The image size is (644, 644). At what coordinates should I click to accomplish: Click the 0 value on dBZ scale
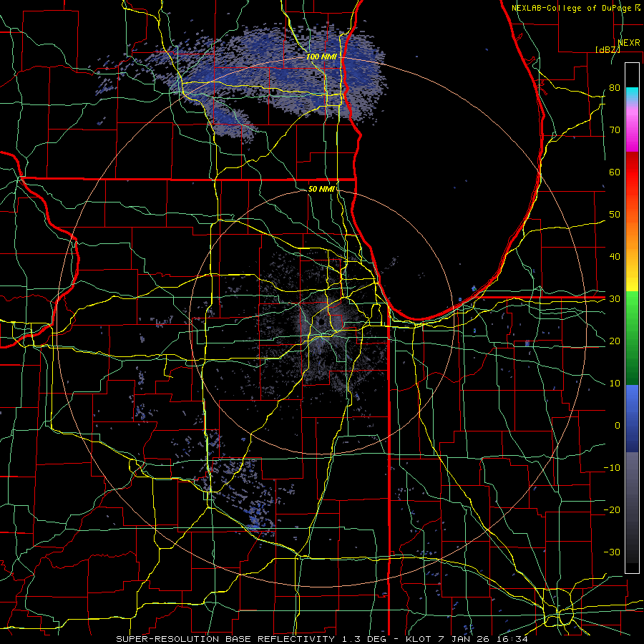click(x=618, y=426)
